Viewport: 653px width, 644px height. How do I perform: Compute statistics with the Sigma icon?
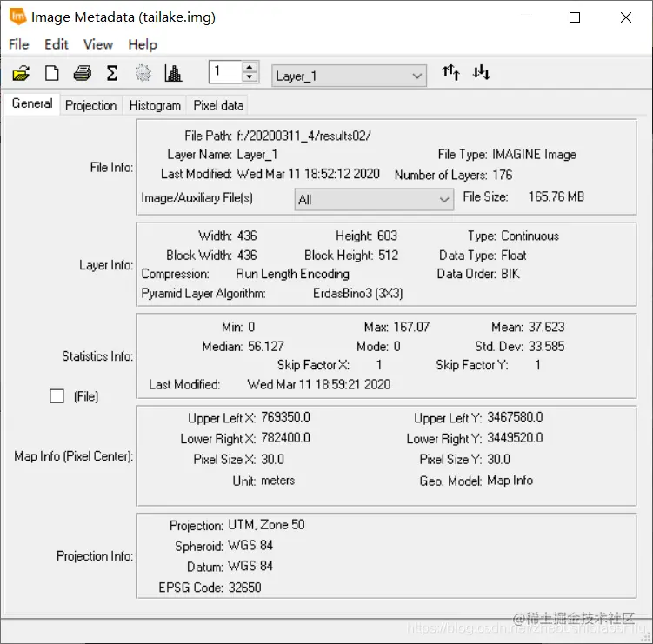point(112,73)
